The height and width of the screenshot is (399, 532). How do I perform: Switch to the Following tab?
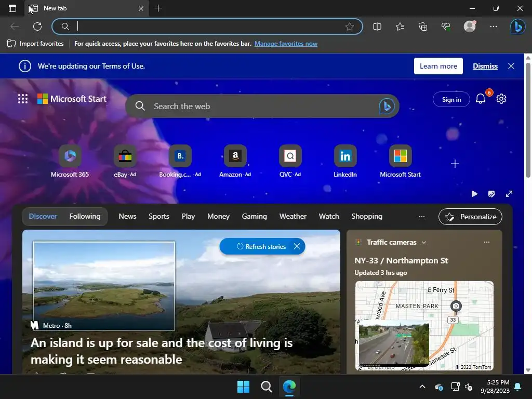tap(85, 217)
